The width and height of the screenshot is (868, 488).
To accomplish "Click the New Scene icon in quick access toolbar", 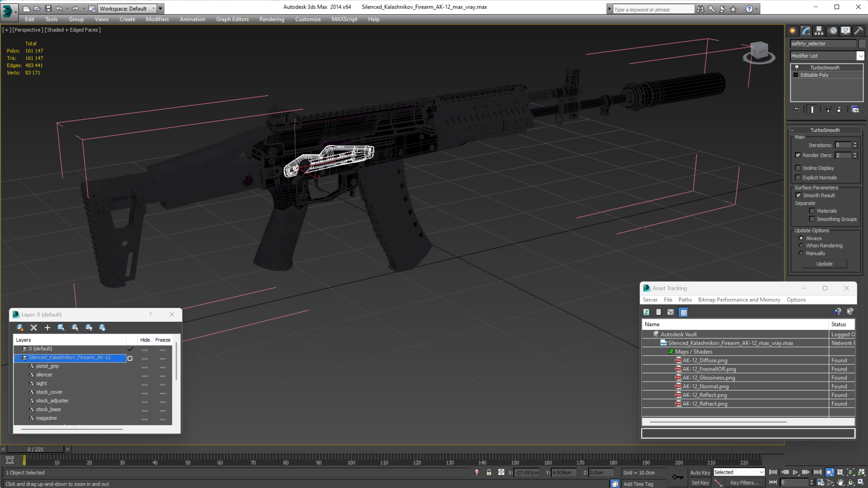I will click(26, 9).
